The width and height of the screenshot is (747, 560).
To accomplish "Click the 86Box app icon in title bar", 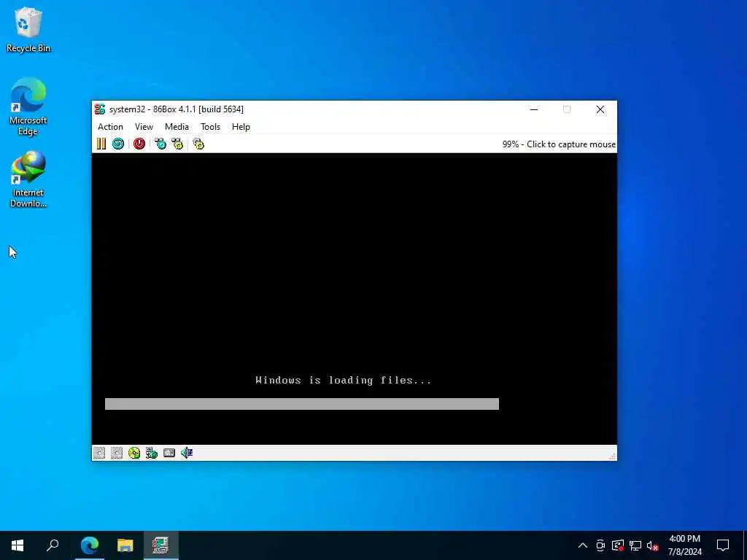I will point(99,109).
